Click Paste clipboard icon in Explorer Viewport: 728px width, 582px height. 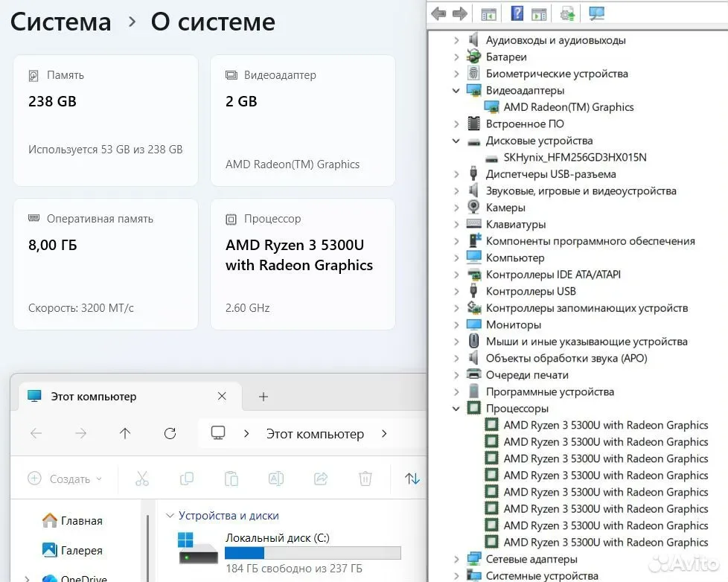click(232, 479)
